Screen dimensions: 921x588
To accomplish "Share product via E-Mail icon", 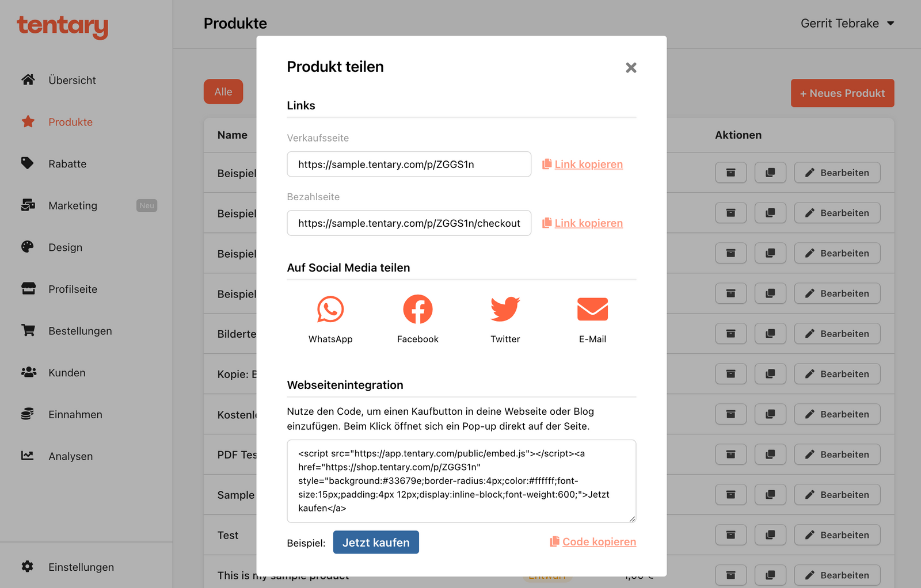I will 592,310.
